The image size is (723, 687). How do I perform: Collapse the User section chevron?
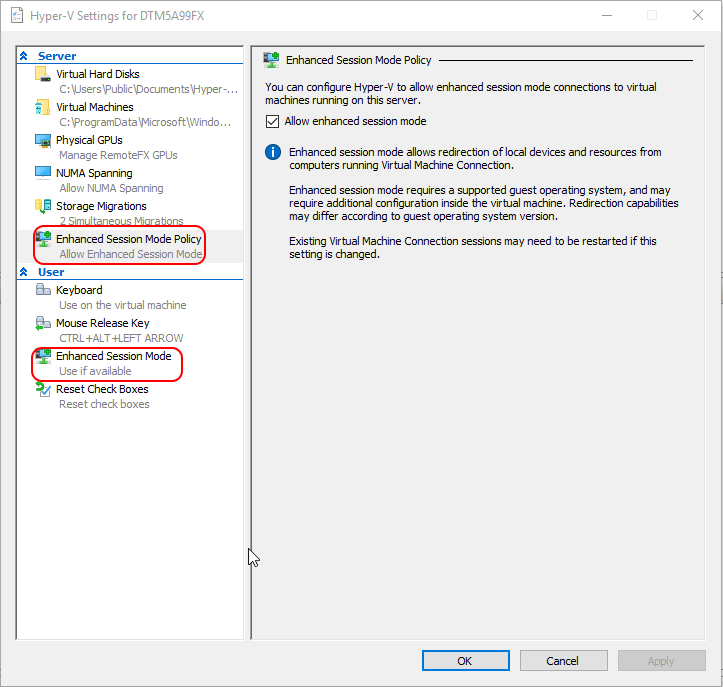point(24,272)
